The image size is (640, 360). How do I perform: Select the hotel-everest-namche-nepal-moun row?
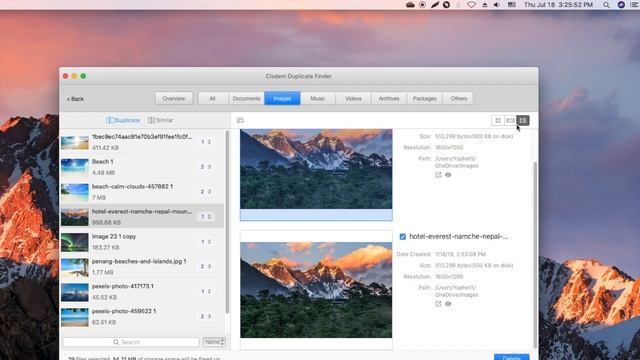tap(142, 216)
